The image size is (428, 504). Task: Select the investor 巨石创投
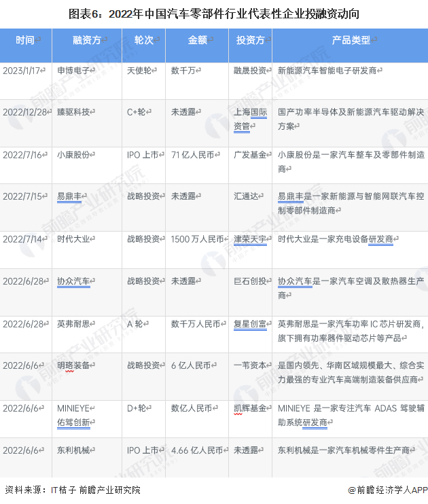point(250,282)
